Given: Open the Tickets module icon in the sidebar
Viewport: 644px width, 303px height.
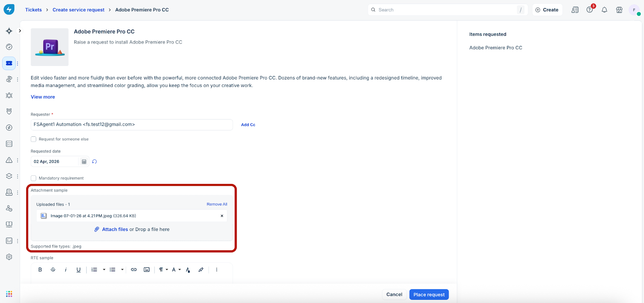Looking at the screenshot, I should [x=9, y=63].
